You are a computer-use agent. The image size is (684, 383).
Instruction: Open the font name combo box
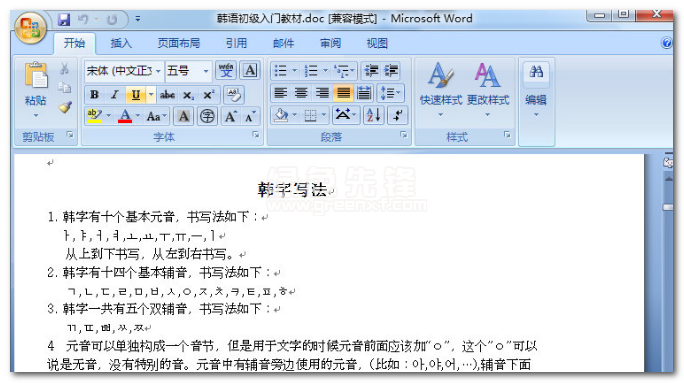click(x=123, y=71)
